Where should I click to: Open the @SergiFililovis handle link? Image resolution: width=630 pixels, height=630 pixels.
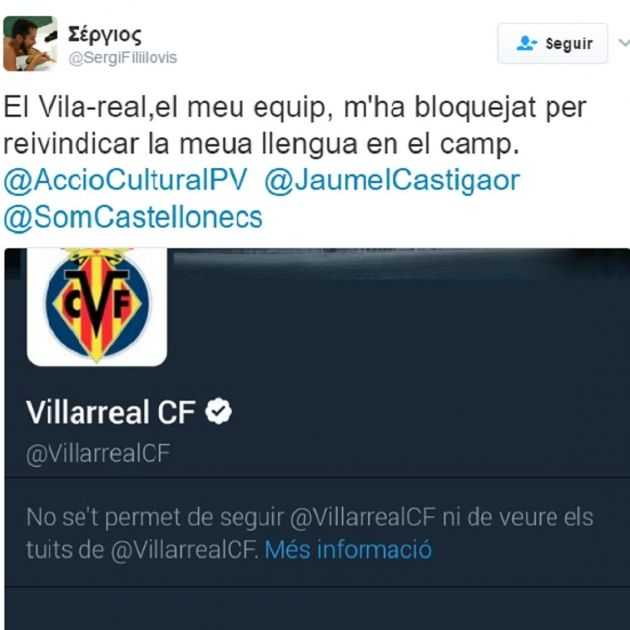click(123, 58)
